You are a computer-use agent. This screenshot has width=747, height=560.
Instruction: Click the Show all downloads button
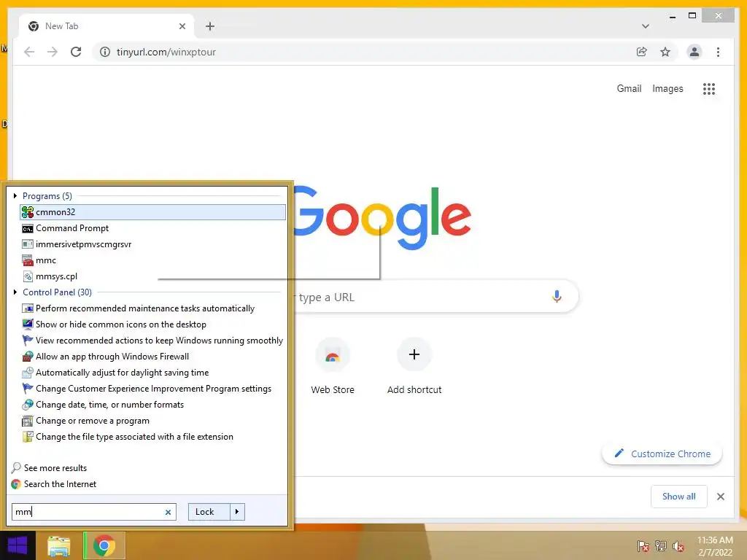[x=678, y=497]
